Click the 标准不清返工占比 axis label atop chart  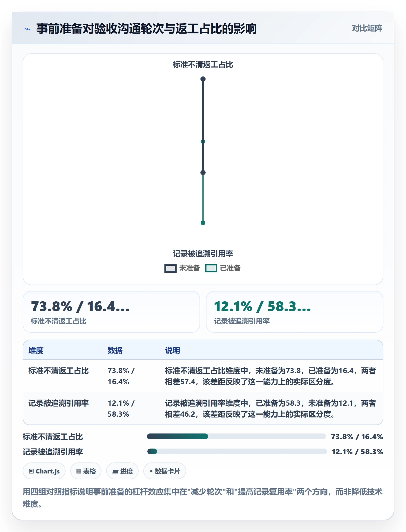pyautogui.click(x=203, y=64)
